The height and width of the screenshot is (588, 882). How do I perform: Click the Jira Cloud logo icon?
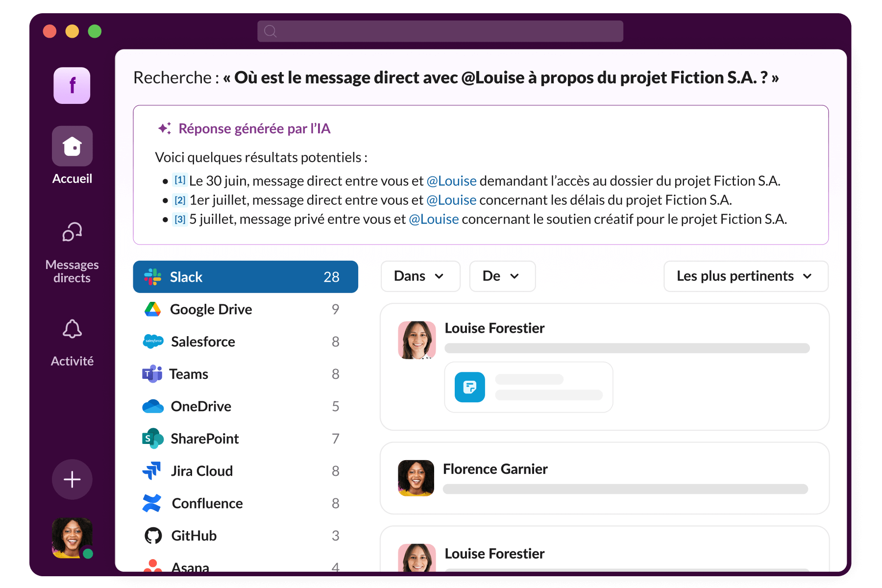[152, 470]
